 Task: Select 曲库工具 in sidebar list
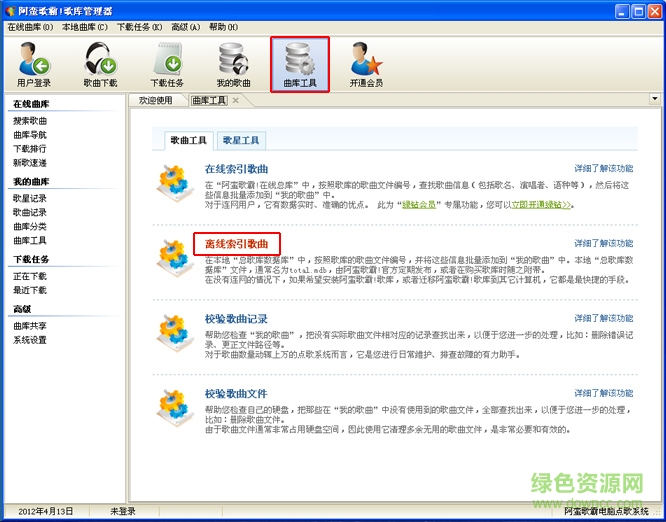[30, 240]
